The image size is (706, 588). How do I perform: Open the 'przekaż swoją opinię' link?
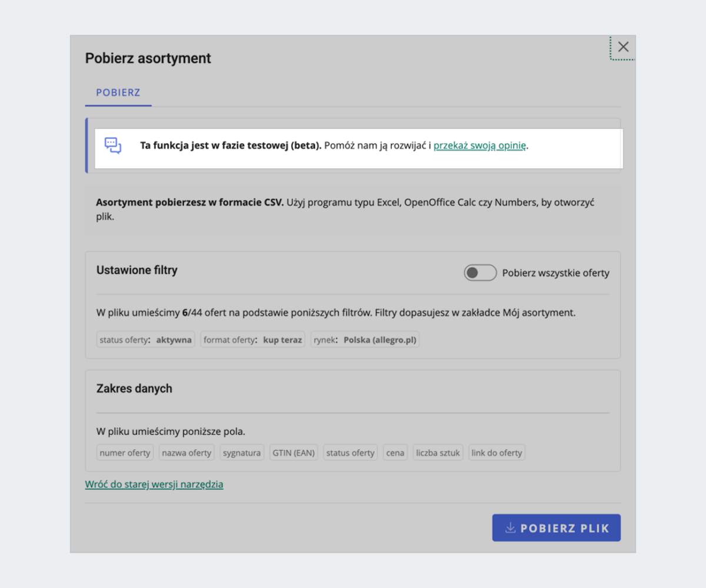pos(479,145)
